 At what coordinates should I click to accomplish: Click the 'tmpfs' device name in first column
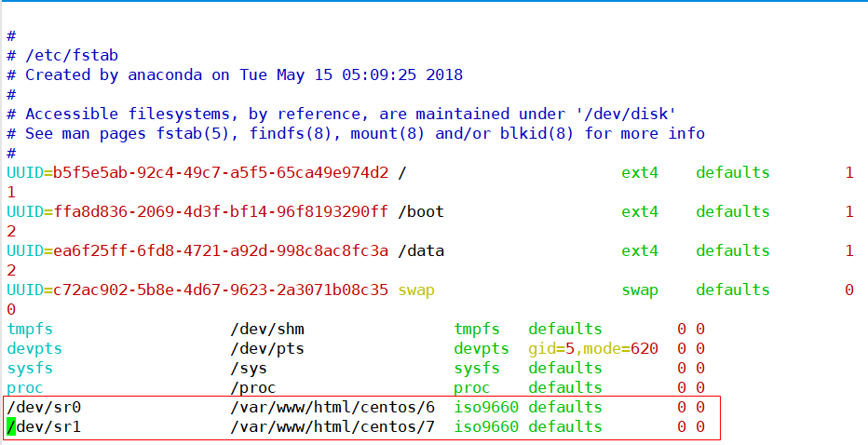point(30,330)
